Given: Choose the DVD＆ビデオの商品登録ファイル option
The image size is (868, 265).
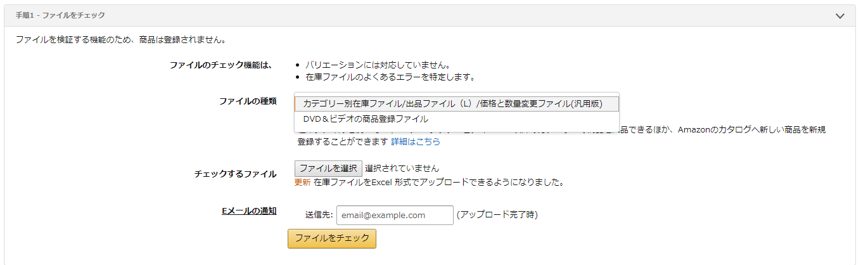Looking at the screenshot, I should click(x=366, y=119).
